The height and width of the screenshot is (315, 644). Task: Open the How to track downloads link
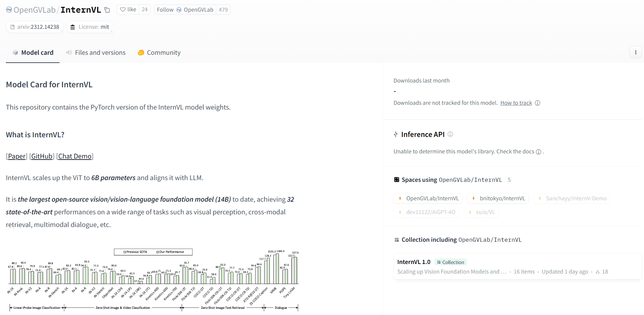click(516, 103)
